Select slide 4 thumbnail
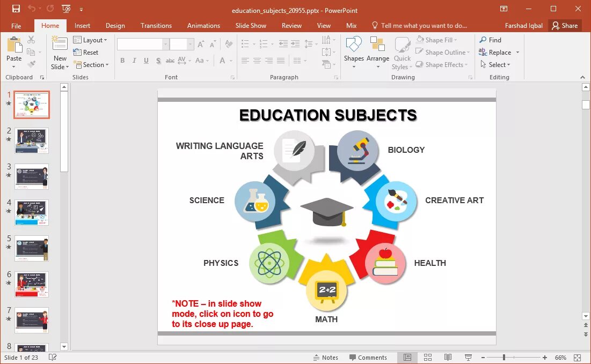This screenshot has width=591, height=364. tap(32, 212)
